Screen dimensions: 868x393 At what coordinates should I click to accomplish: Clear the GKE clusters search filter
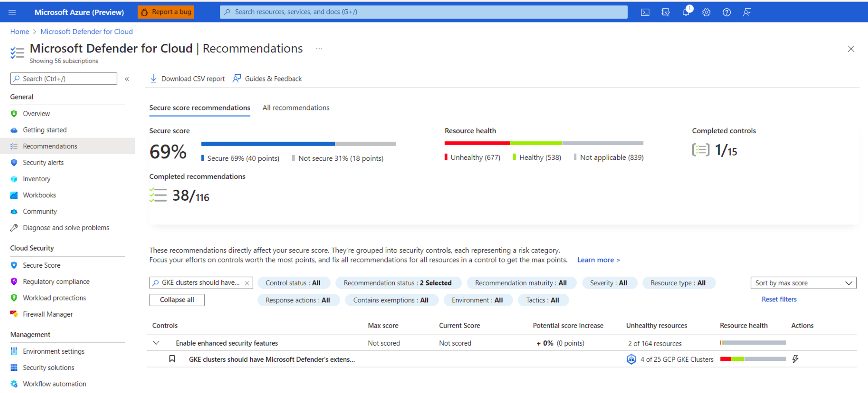(x=247, y=283)
